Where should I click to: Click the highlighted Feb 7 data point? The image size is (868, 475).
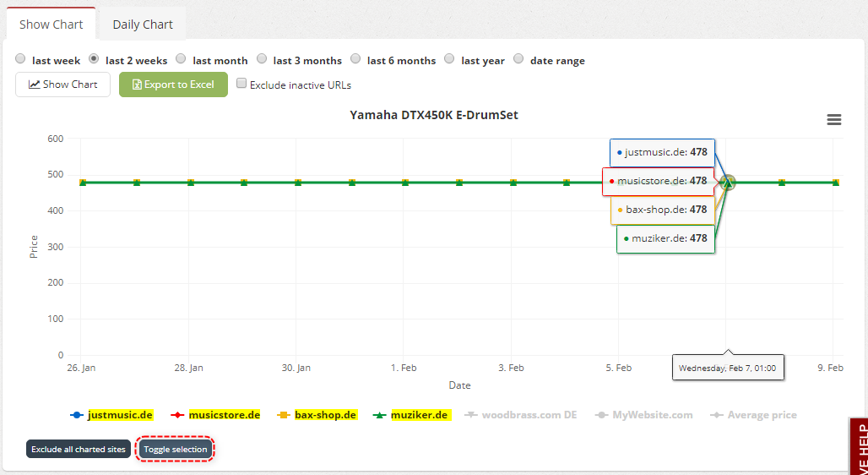pos(729,183)
